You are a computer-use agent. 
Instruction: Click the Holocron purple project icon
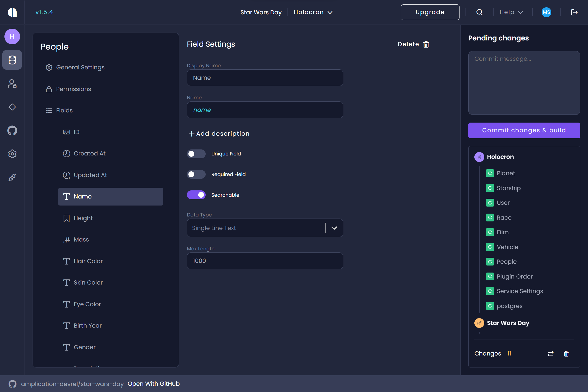click(x=479, y=157)
